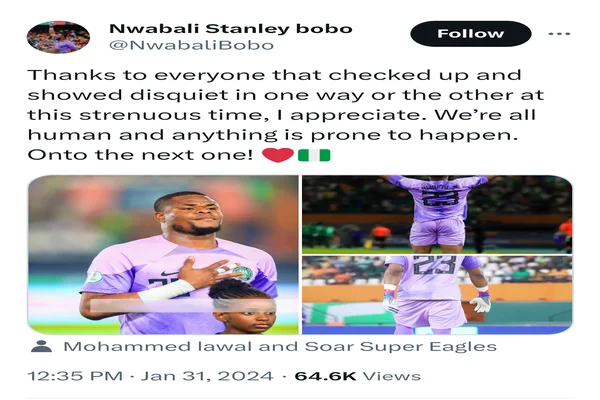Click the 12:35 PM timestamp

75,376
